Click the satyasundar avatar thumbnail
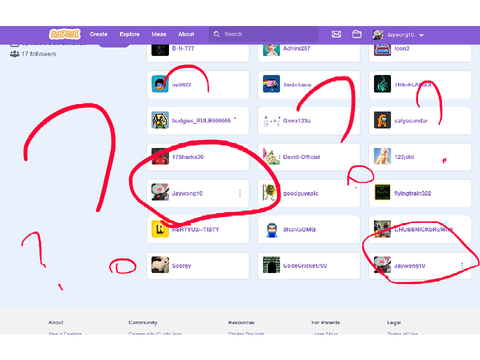Image resolution: width=480 pixels, height=360 pixels. pos(382,120)
